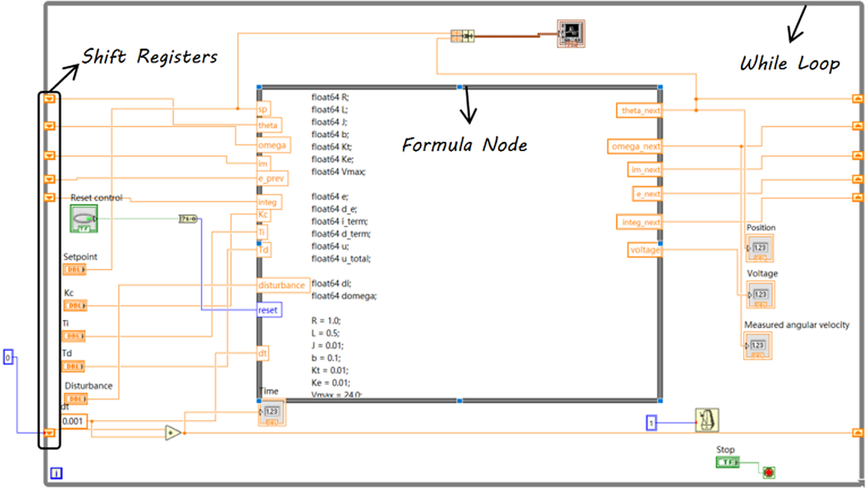Select the integ_next output terminal
Screen dimensions: 868x489
(639, 223)
